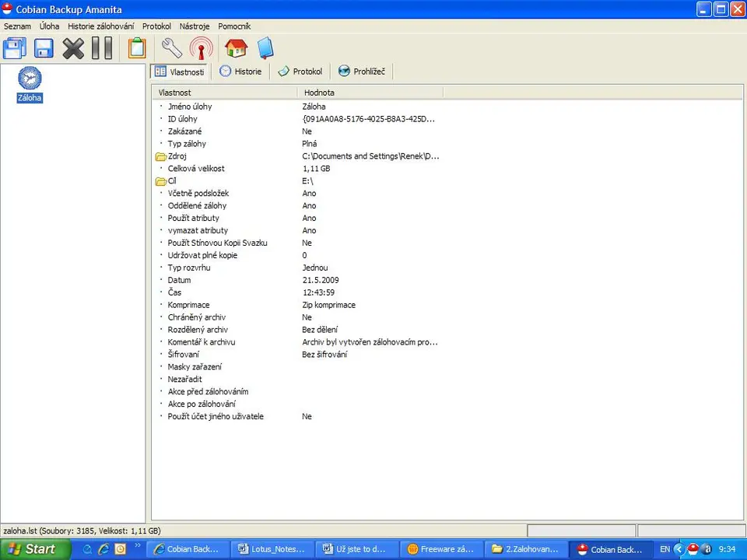This screenshot has width=747, height=560.
Task: Click the double-floppy run all tasks icon
Action: pos(14,48)
